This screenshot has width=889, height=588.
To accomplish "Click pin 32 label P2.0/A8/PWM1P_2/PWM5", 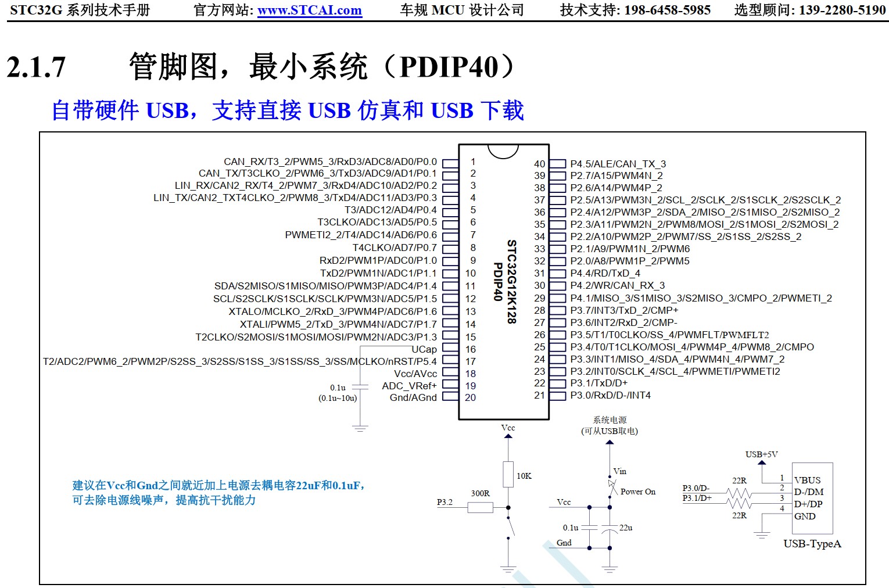I will tap(630, 261).
